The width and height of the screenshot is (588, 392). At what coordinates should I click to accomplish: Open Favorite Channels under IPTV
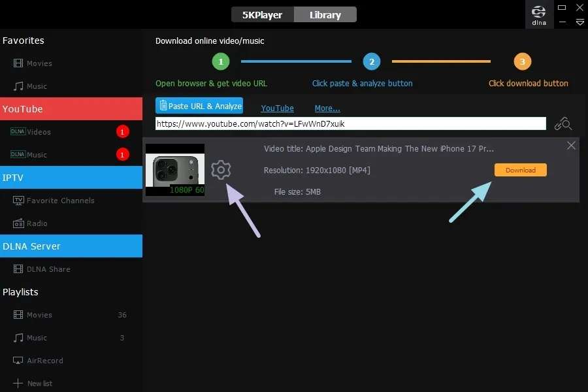click(60, 201)
